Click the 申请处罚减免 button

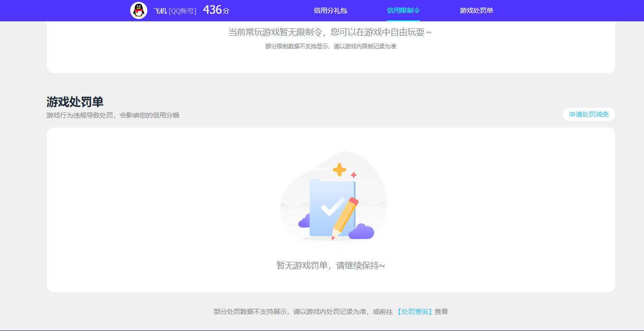pyautogui.click(x=589, y=114)
